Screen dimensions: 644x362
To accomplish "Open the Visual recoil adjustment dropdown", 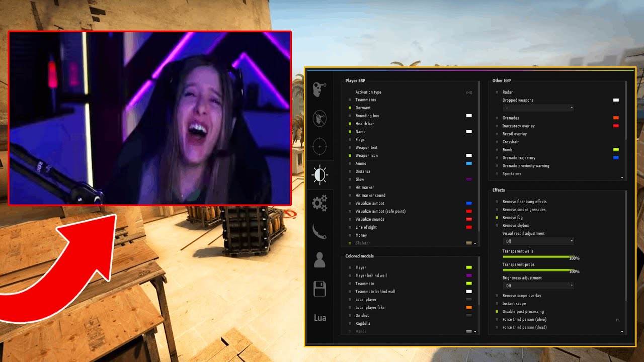I will [538, 241].
